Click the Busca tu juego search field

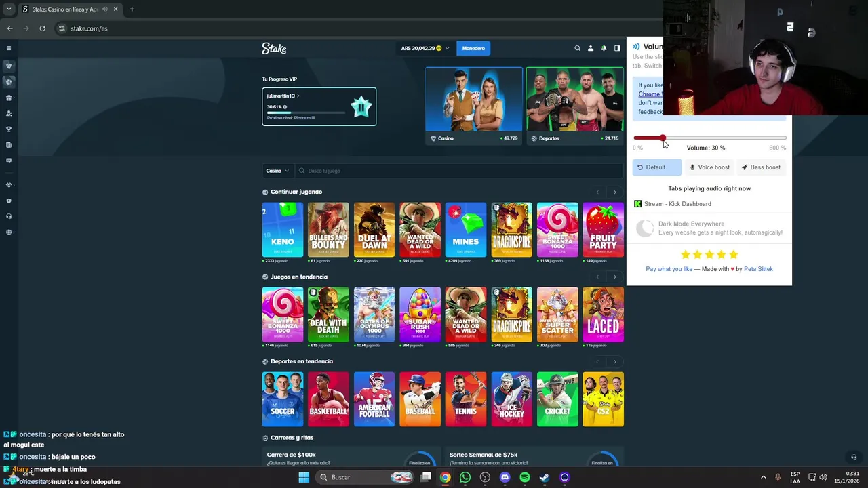pos(460,171)
